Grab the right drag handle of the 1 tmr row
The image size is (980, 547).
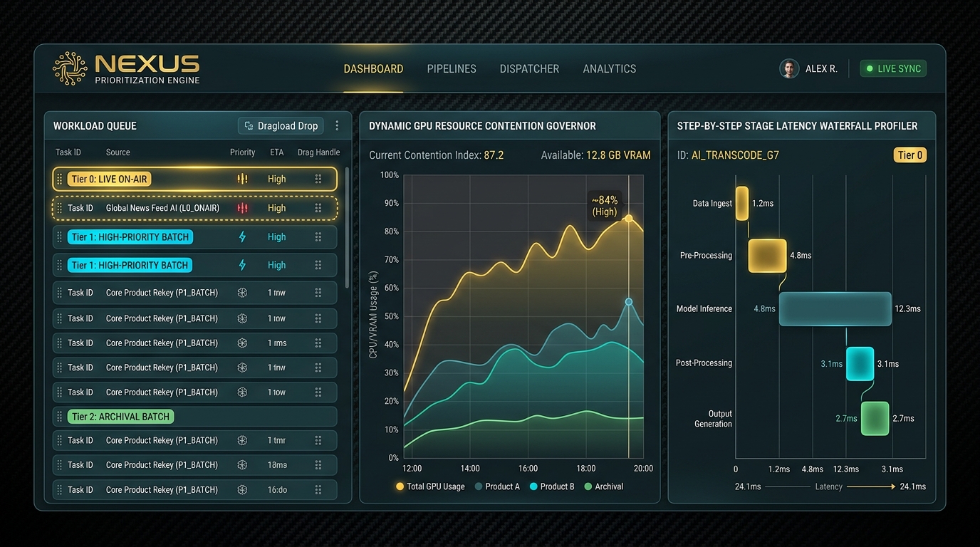318,440
